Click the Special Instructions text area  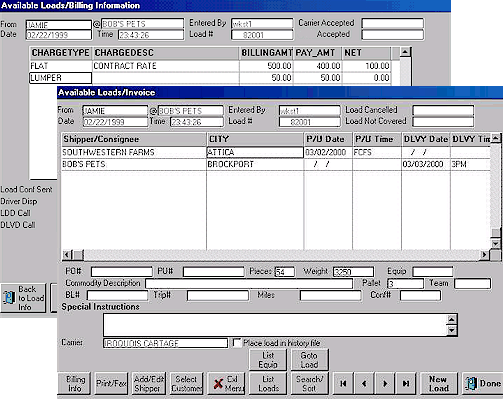[275, 325]
